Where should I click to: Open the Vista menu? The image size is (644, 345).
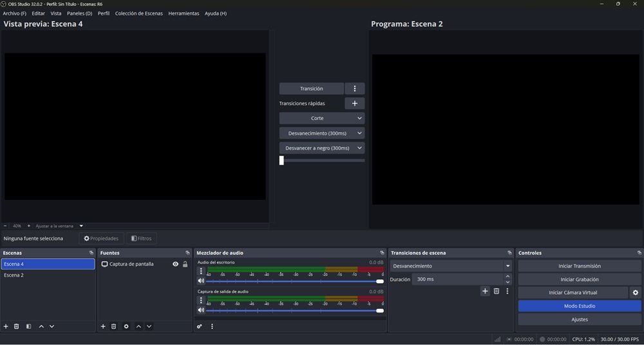(56, 13)
